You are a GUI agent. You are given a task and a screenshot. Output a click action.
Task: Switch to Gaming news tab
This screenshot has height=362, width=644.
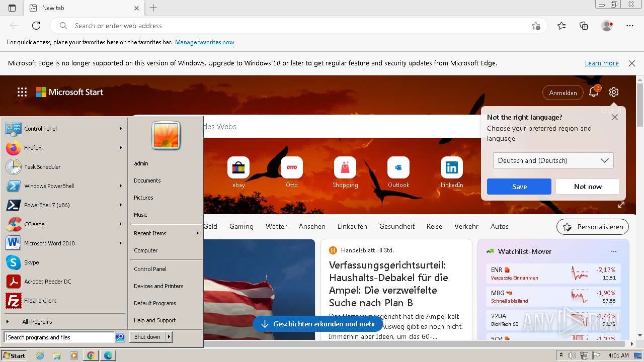[x=242, y=226]
